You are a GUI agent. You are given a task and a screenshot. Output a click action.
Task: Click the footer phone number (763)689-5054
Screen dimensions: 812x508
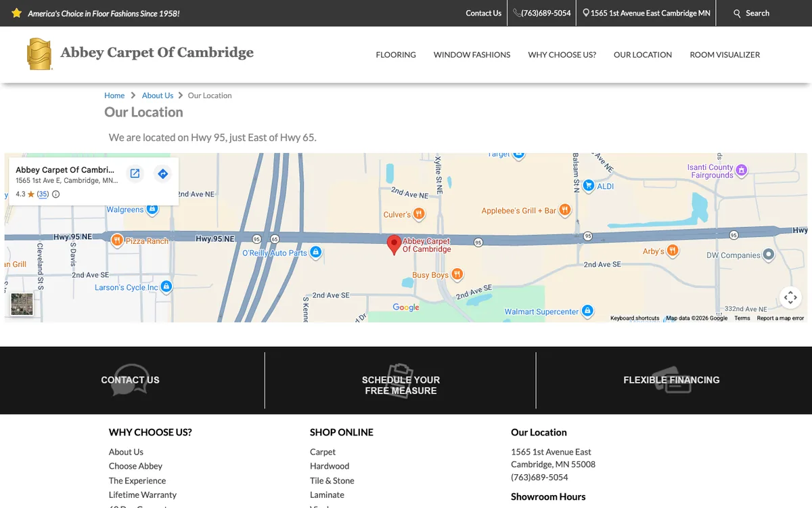pyautogui.click(x=539, y=477)
